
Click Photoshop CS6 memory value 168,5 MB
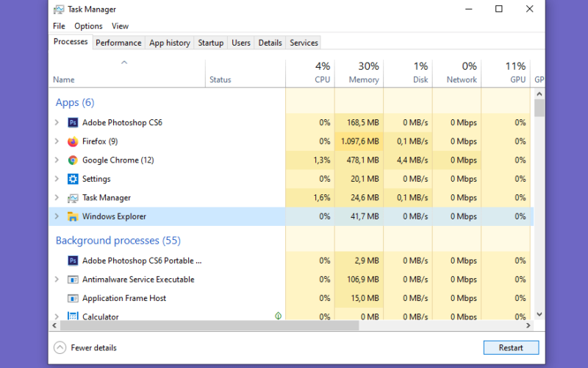[x=363, y=123]
